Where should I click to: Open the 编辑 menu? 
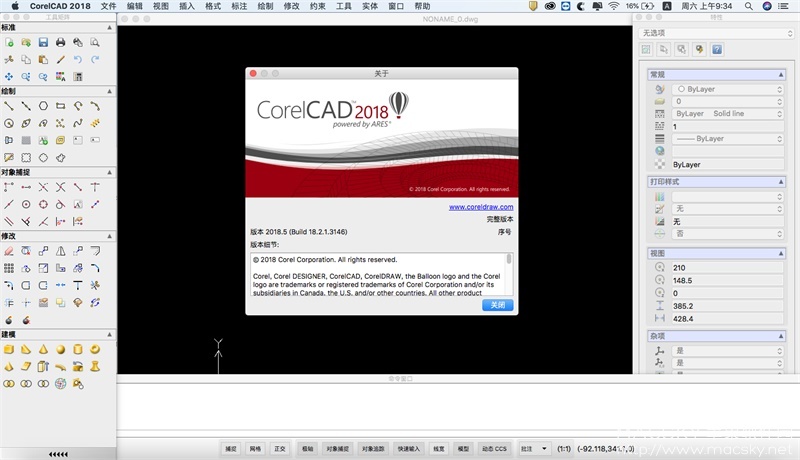135,6
